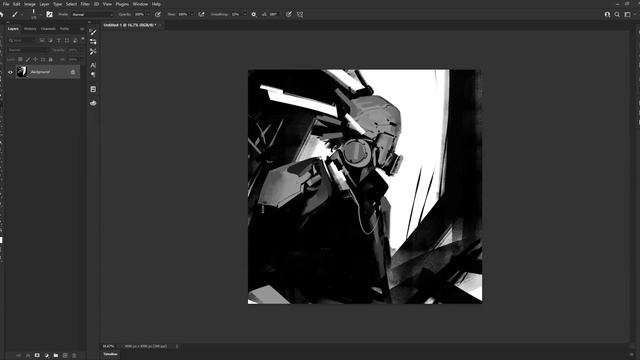Open the Type menu
The image size is (640, 360).
58,4
